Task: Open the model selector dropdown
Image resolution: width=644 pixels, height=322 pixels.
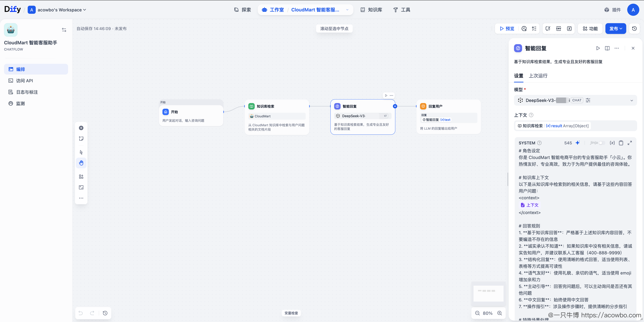Action: point(575,100)
